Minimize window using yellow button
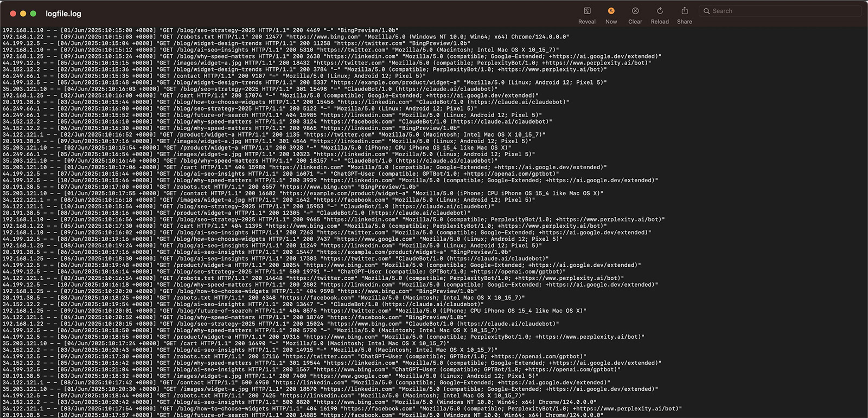 [23, 14]
